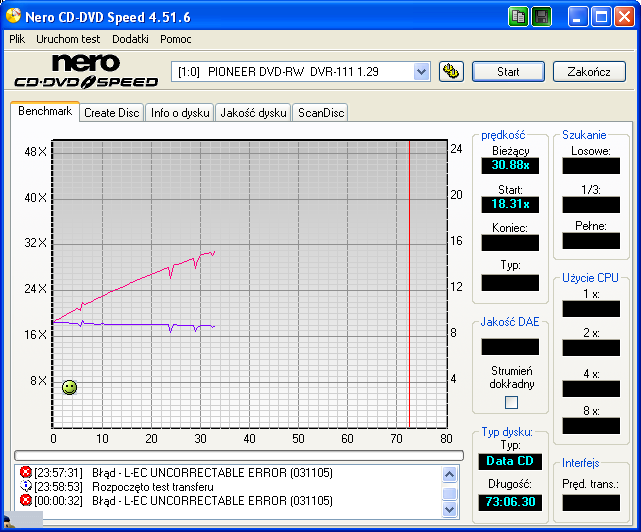
Task: Click the Bieżący speed value 30.88x
Action: (x=510, y=166)
